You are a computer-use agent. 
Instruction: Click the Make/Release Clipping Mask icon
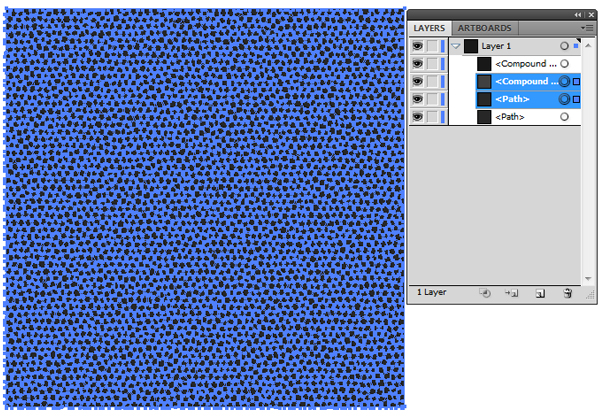coord(485,293)
